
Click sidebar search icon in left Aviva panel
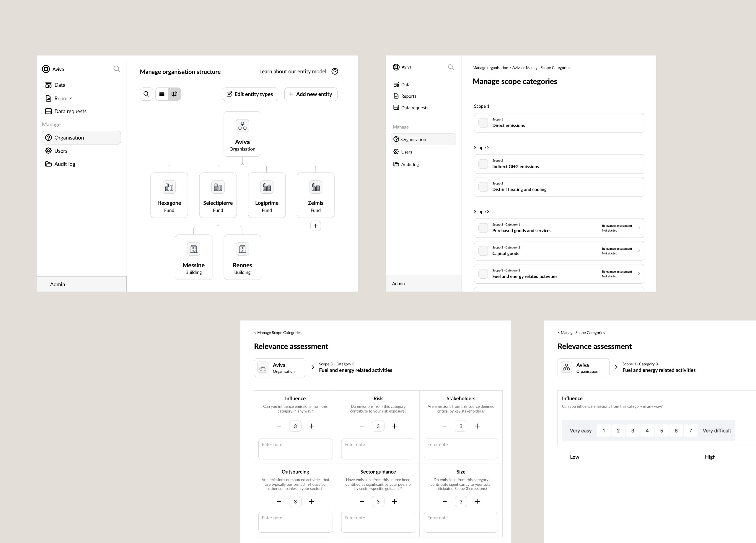pyautogui.click(x=117, y=69)
